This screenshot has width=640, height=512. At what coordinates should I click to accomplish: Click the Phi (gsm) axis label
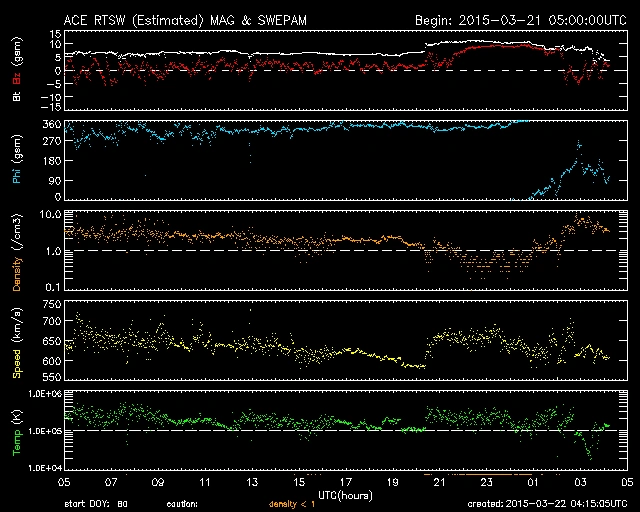[x=15, y=160]
